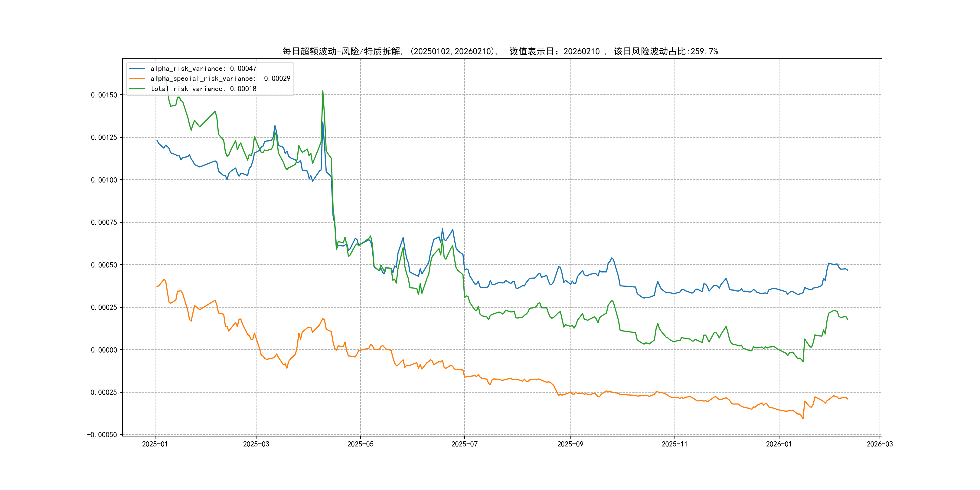Click the blue alpha_risk_variance legend line

137,68
